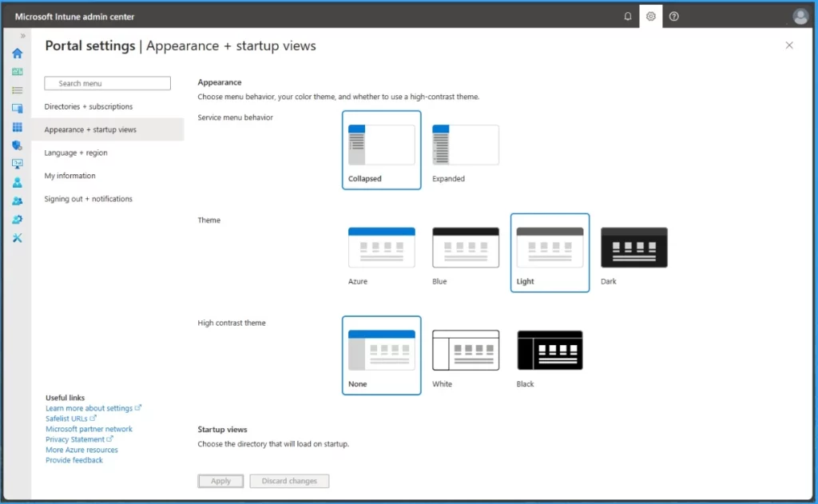
Task: Open Home from the left sidebar
Action: (x=18, y=54)
